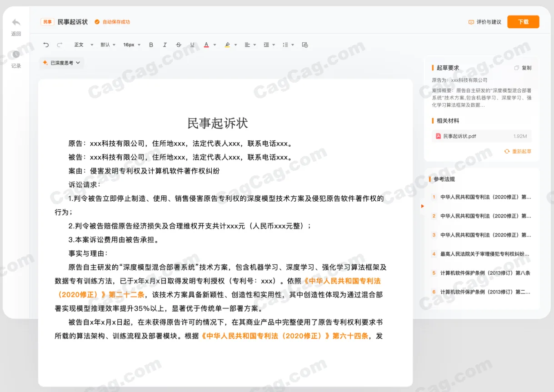
Task: Click the redo arrow icon
Action: coord(60,45)
